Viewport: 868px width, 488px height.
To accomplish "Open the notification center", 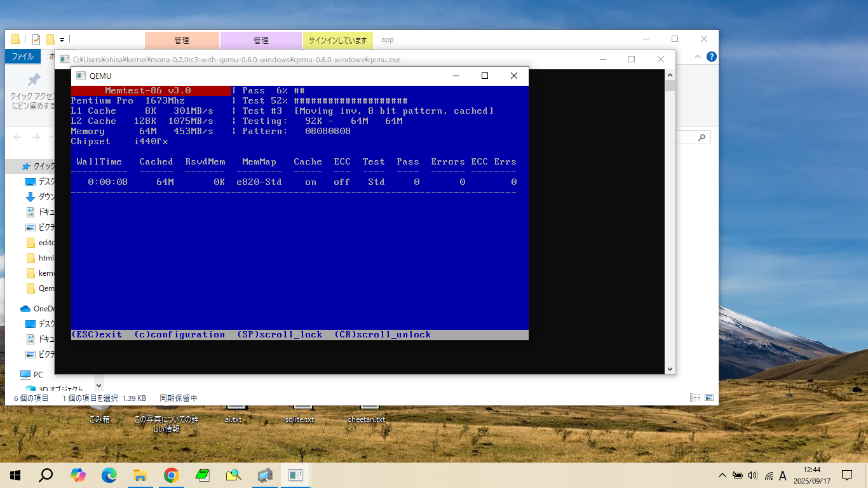I will coord(846,475).
